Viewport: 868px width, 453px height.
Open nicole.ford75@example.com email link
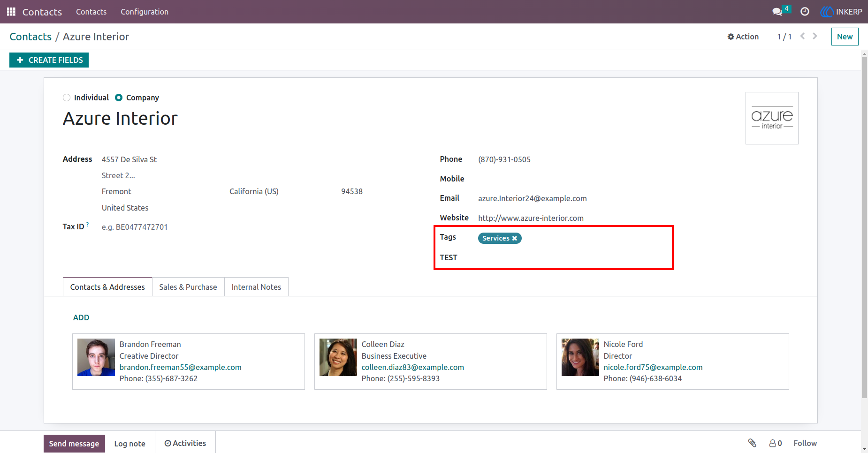653,367
